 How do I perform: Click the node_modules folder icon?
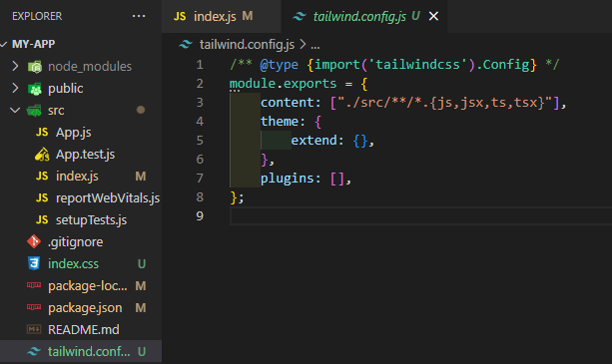click(x=35, y=67)
